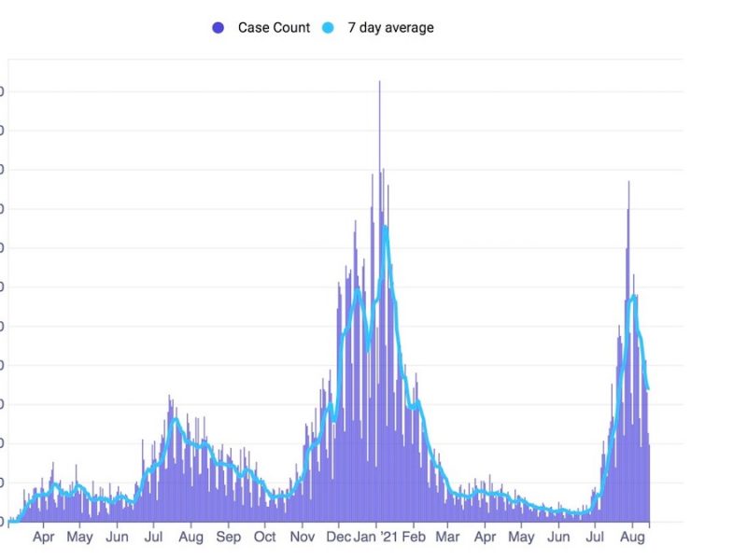The image size is (747, 560).
Task: Click the Nov x-axis label
Action: click(302, 538)
